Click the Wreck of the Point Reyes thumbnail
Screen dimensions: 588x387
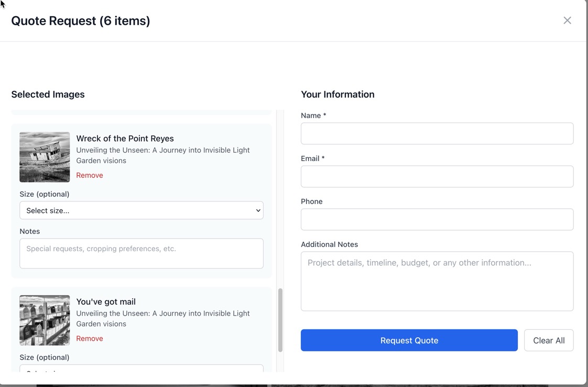[45, 157]
